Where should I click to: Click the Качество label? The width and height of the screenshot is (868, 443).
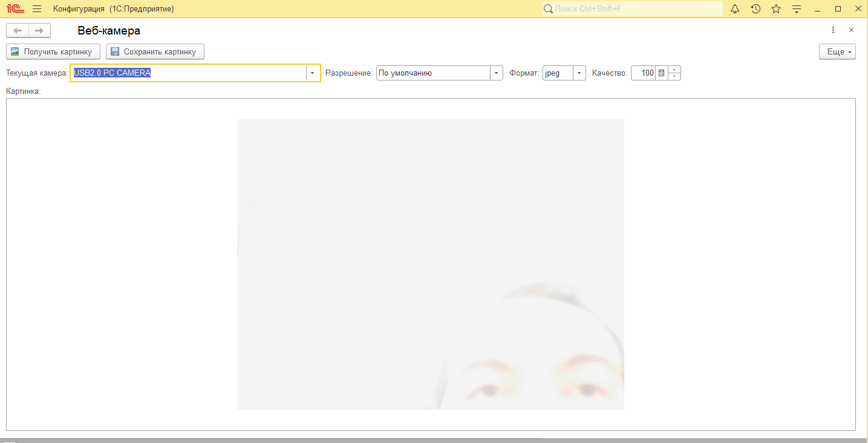click(610, 73)
